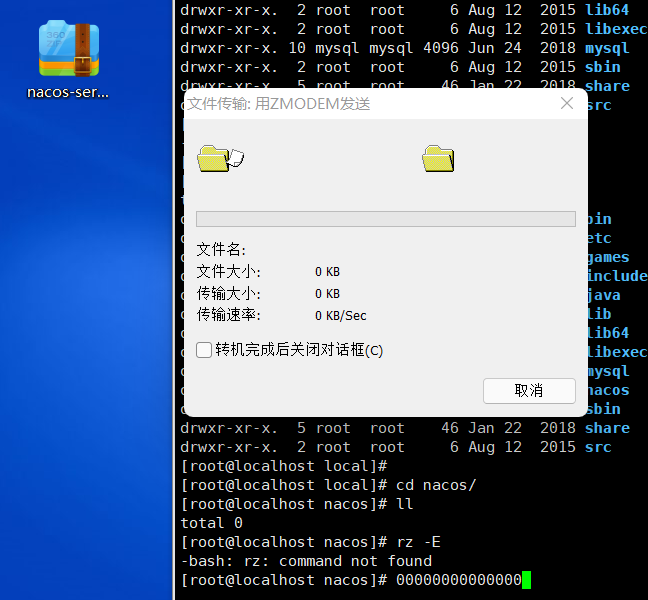Click the include directory name in listing

(x=617, y=276)
